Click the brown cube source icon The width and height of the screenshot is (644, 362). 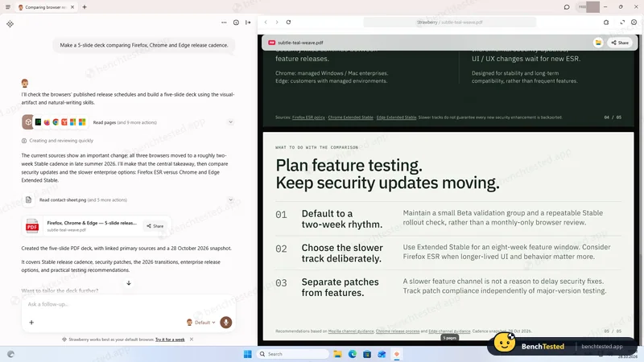pos(27,122)
